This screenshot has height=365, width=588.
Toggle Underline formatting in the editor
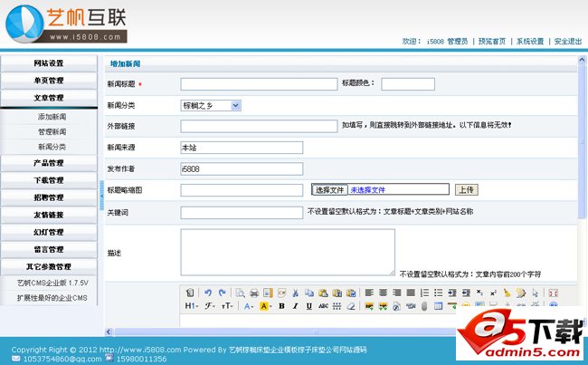tap(308, 306)
